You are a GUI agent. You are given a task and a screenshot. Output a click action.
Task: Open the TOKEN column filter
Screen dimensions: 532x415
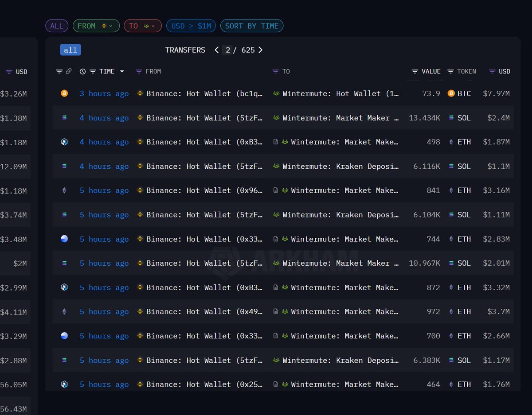pyautogui.click(x=450, y=71)
